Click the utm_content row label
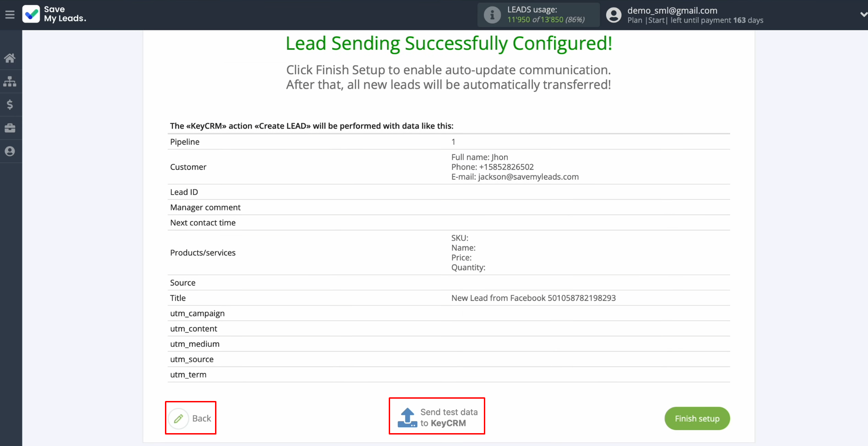Screen dimensions: 868x446 [x=193, y=329]
